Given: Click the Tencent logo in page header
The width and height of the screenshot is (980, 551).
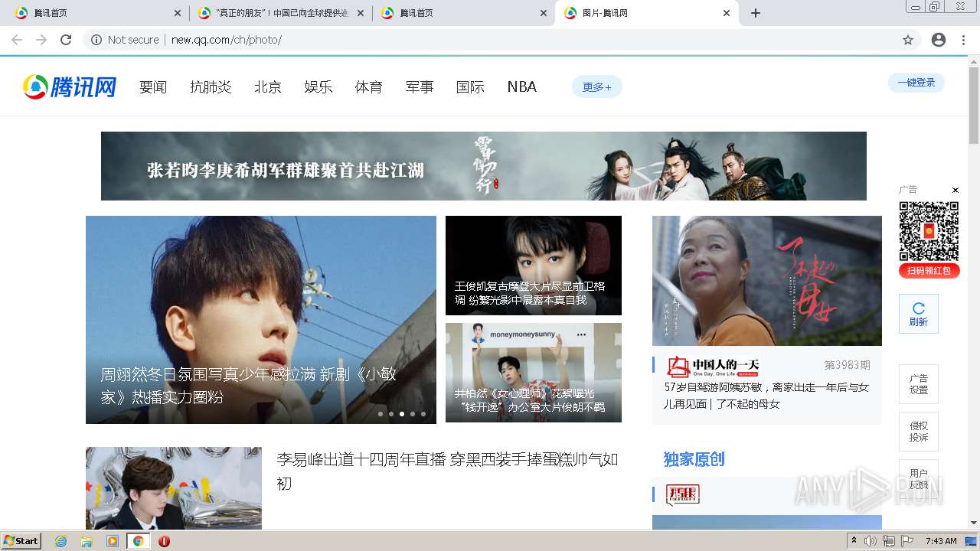Looking at the screenshot, I should [x=70, y=87].
